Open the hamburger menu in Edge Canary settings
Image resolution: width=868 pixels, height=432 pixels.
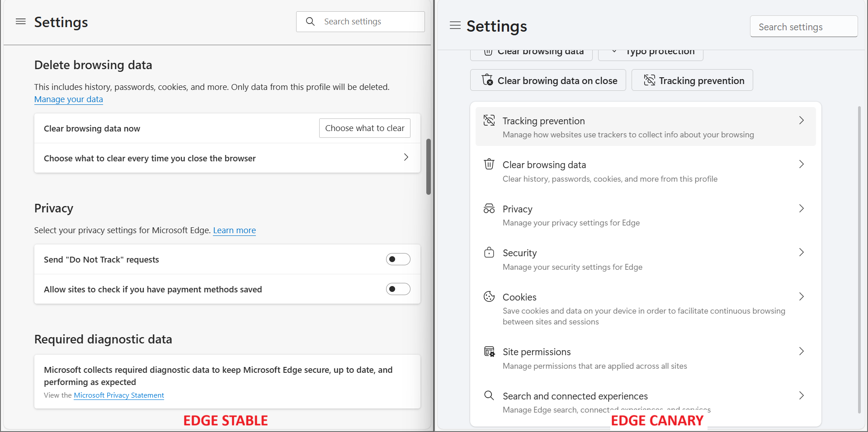click(455, 26)
